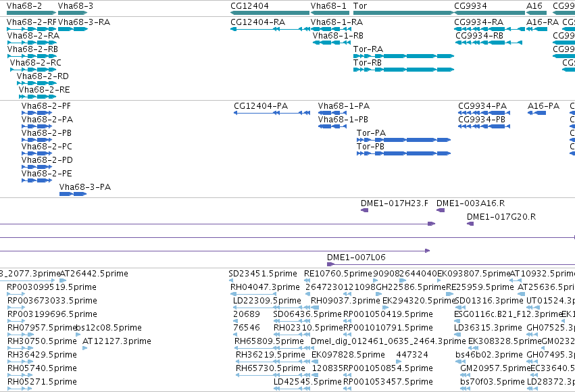Select the GM20957.5prime EST
Image resolution: width=575 pixels, height=392 pixels.
click(x=465, y=375)
